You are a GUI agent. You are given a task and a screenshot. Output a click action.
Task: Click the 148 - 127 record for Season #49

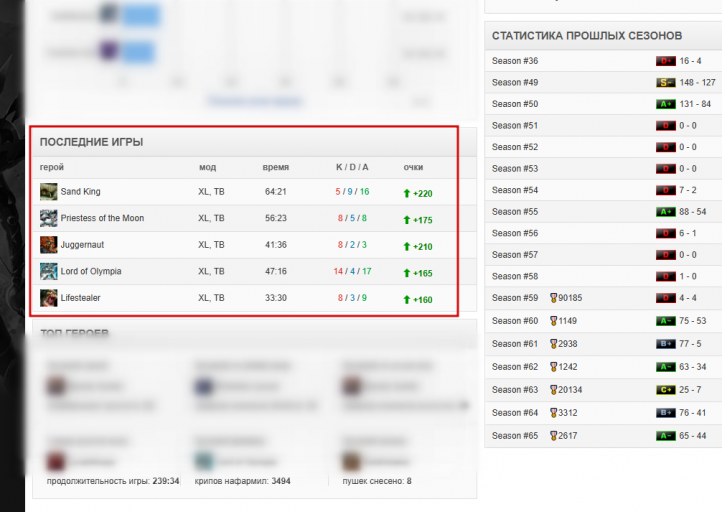[697, 82]
